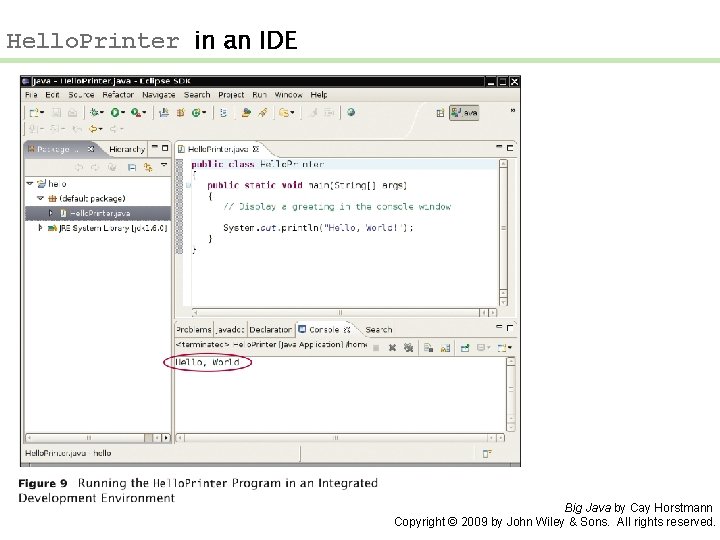Expand the JRE System Library node
This screenshot has width=720, height=540.
pos(40,228)
